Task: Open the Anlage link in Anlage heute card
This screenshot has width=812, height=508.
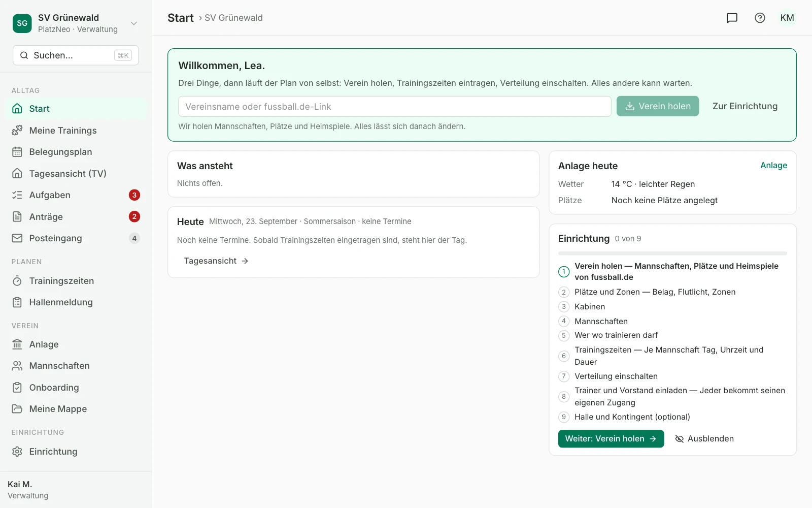Action: coord(773,166)
